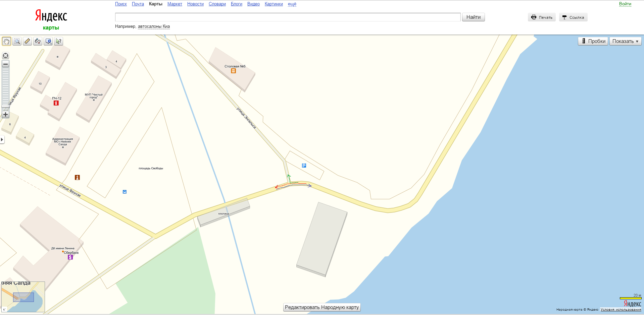Select the ruler distance measurement tool

[27, 41]
